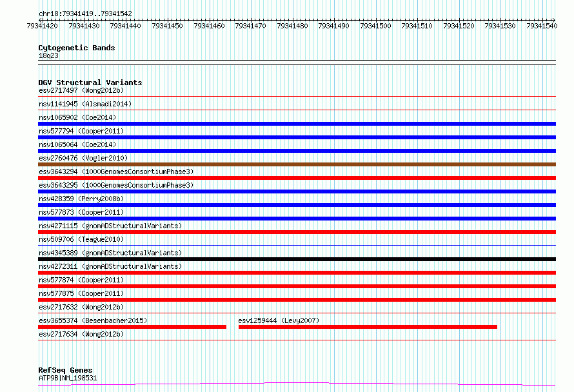
Task: Open the nsv428359 (Perry2008b) label
Action: [81, 199]
